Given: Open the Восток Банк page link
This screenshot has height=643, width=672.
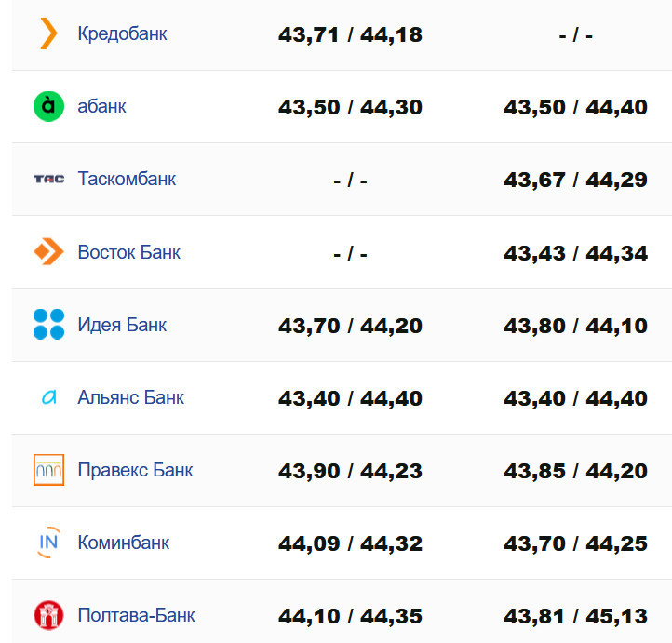Looking at the screenshot, I should [129, 252].
